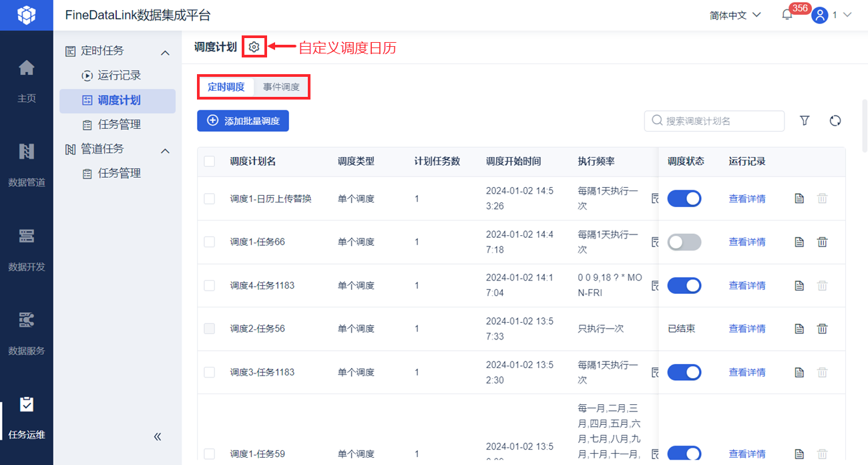This screenshot has height=465, width=868.
Task: Open the 数据服务 sidebar section
Action: pos(27,333)
